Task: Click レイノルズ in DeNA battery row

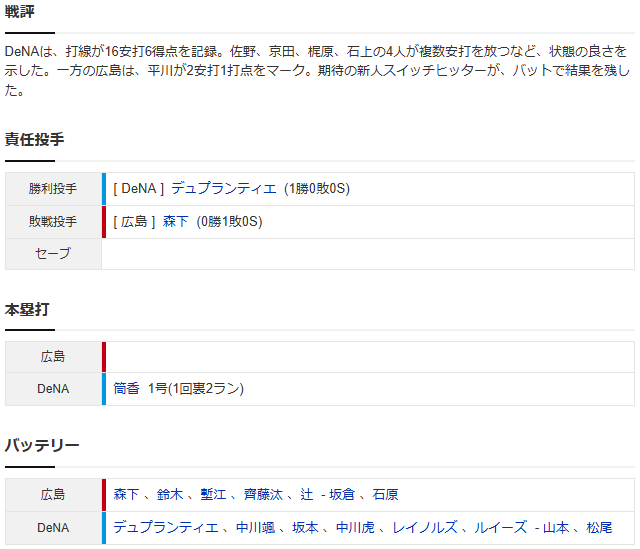Action: point(424,527)
